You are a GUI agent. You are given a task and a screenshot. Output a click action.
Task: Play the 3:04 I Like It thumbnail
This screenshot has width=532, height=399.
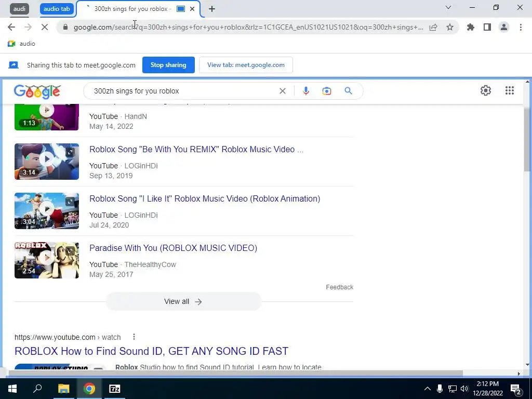[46, 211]
